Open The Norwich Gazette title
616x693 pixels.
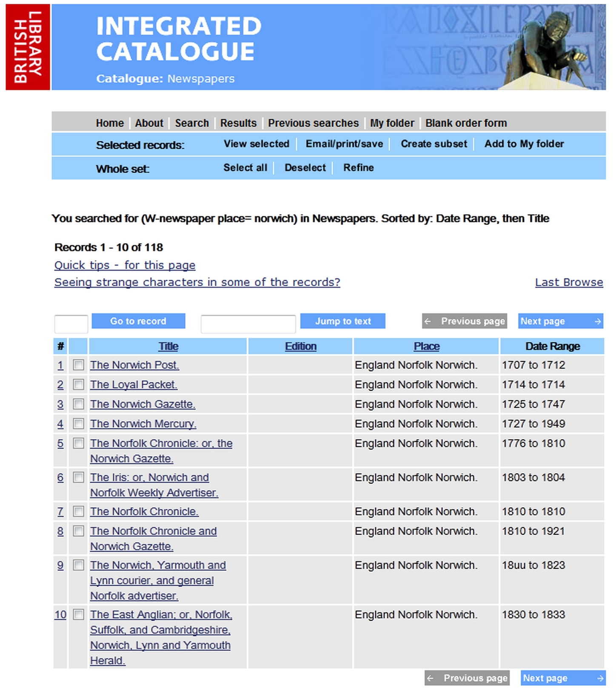(143, 404)
